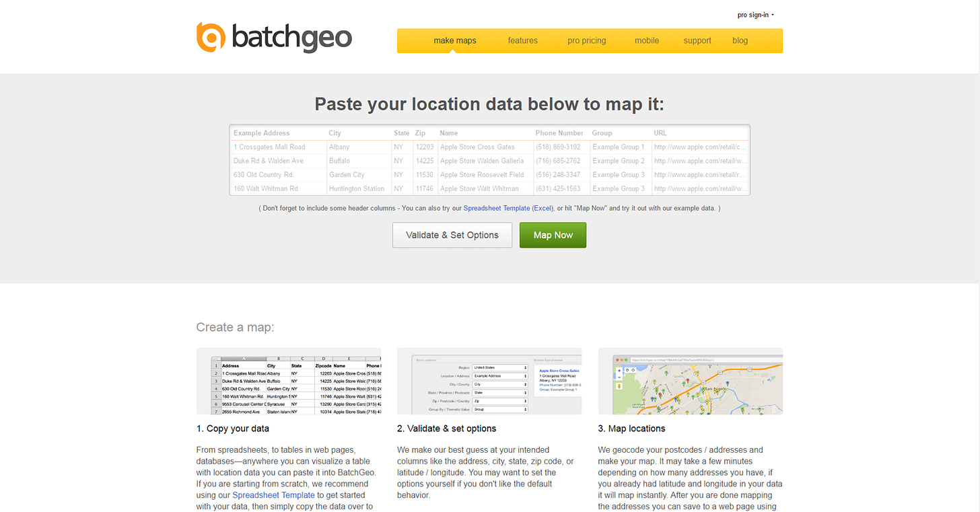Follow the Spreadsheet Template link in step 1
This screenshot has width=980, height=512.
click(273, 495)
